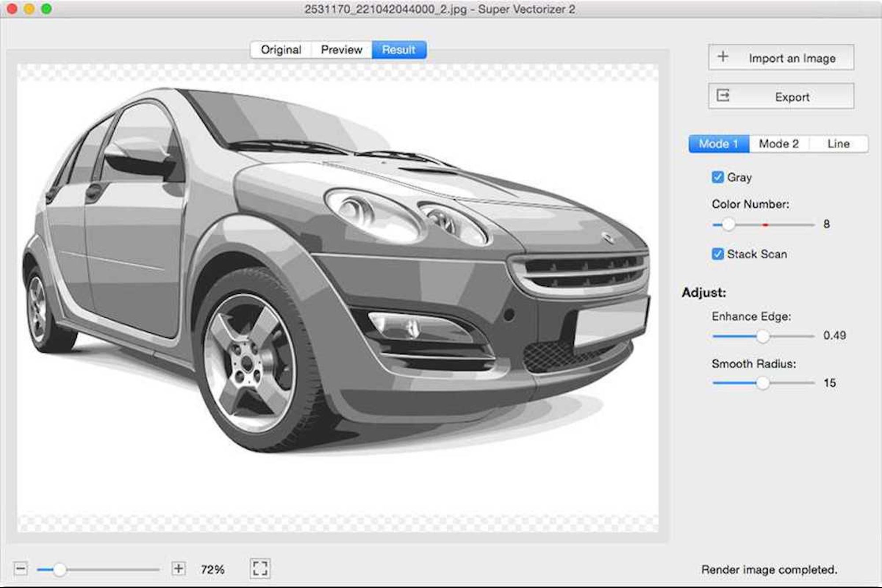Select the Result tab
Screen dimensions: 882x588
pyautogui.click(x=398, y=49)
